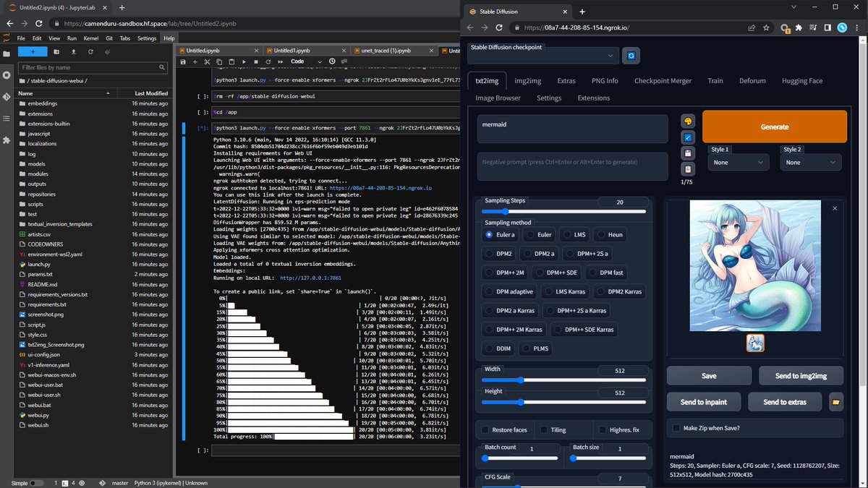The image size is (868, 488).
Task: Switch to the Checkpoint Merger tab
Action: click(x=663, y=81)
